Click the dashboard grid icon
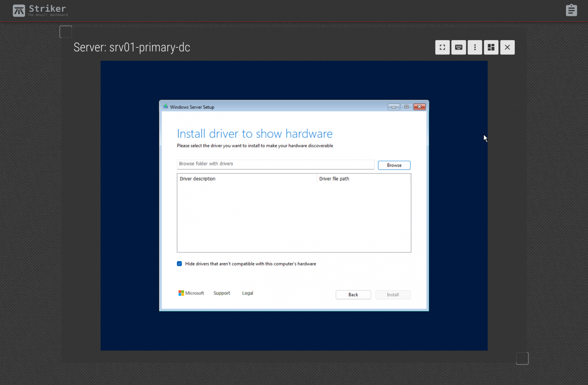Viewport: 588px width, 385px height. click(x=491, y=47)
